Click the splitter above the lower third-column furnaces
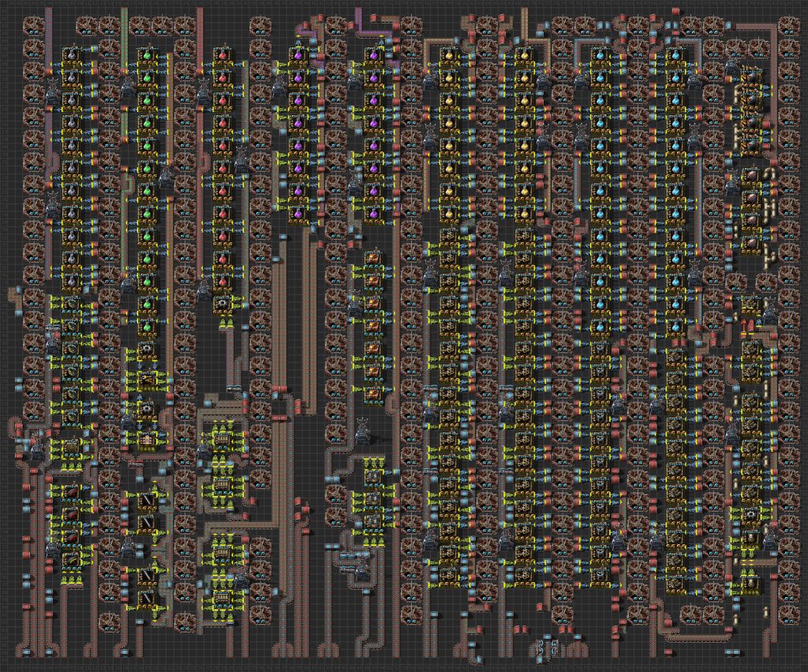This screenshot has width=808, height=672. [x=235, y=388]
